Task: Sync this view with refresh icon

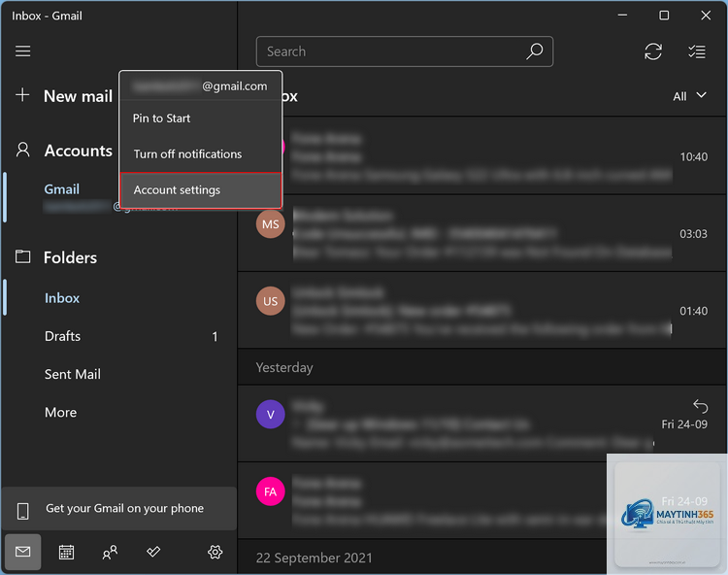Action: pos(653,51)
